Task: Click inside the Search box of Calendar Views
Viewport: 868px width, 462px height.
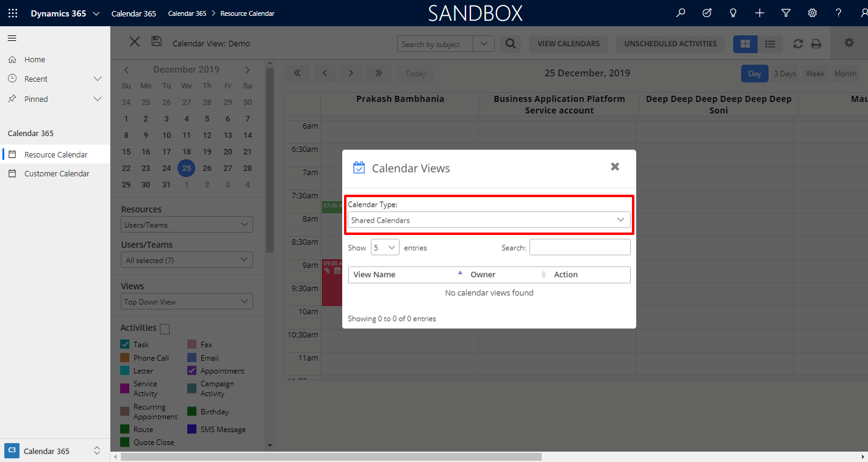Action: tap(579, 247)
